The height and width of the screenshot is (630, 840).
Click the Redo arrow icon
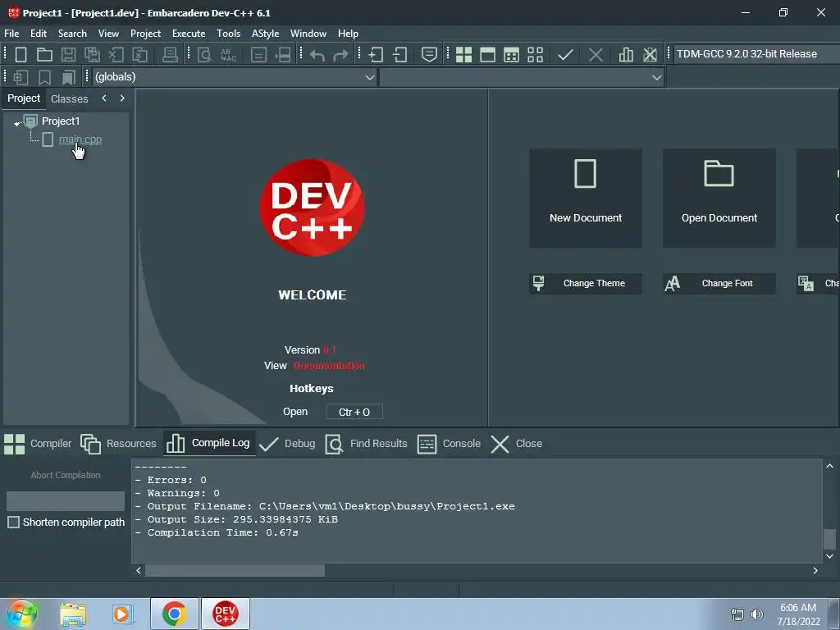click(340, 55)
